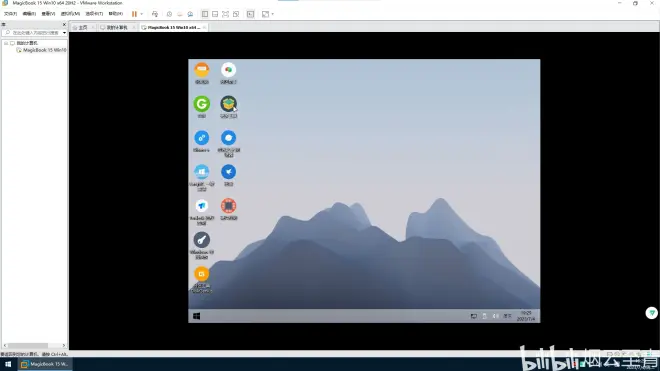Toggle the show library sidebar icon
The image size is (660, 371).
[205, 14]
